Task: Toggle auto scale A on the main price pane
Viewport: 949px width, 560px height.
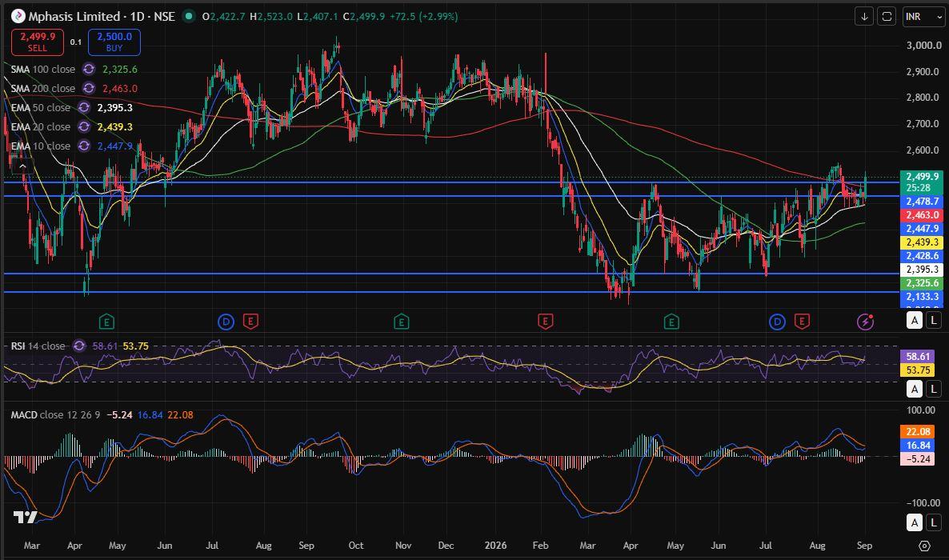Action: 915,320
